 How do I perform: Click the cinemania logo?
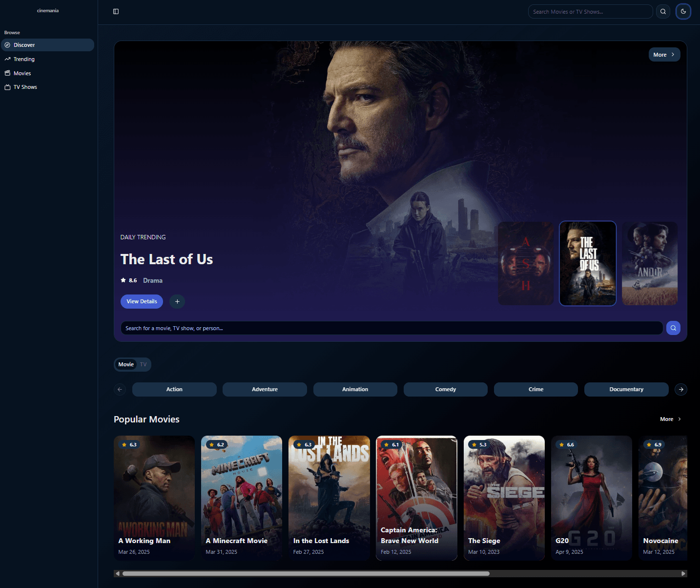pyautogui.click(x=48, y=11)
